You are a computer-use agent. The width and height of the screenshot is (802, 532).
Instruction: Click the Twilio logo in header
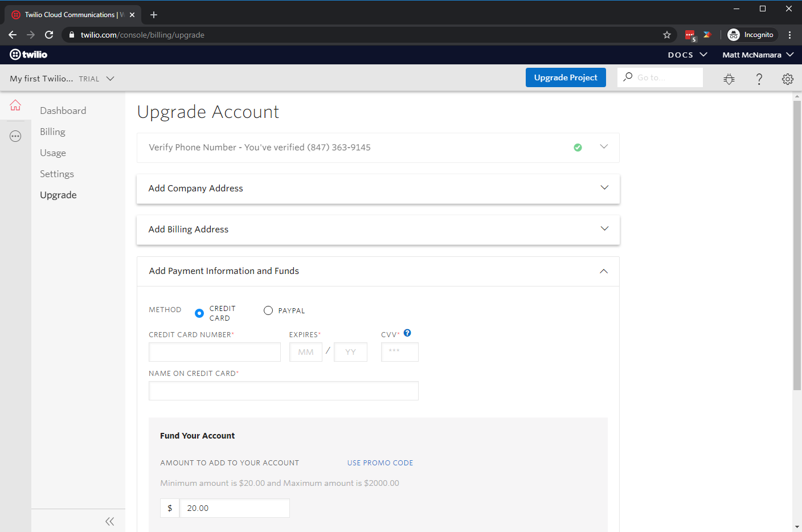click(x=28, y=55)
